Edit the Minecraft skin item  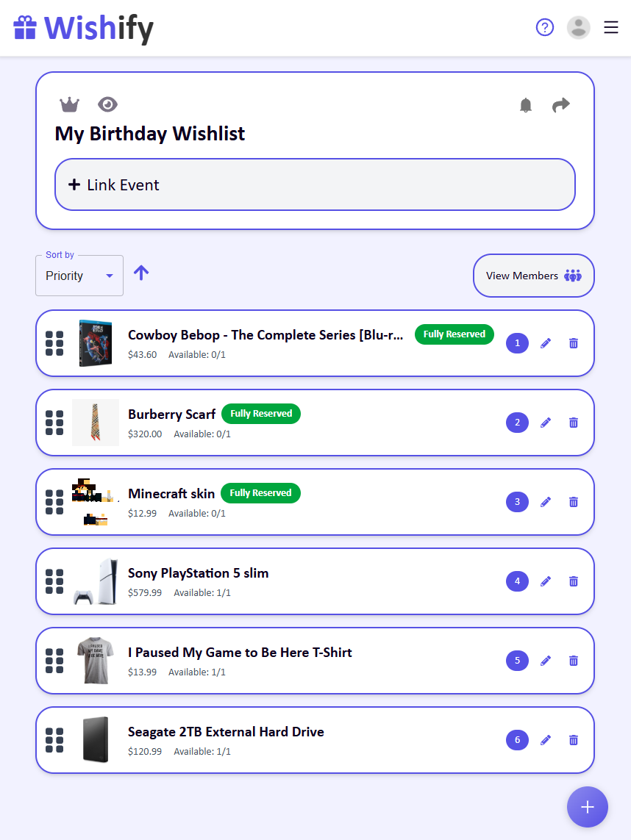click(546, 502)
